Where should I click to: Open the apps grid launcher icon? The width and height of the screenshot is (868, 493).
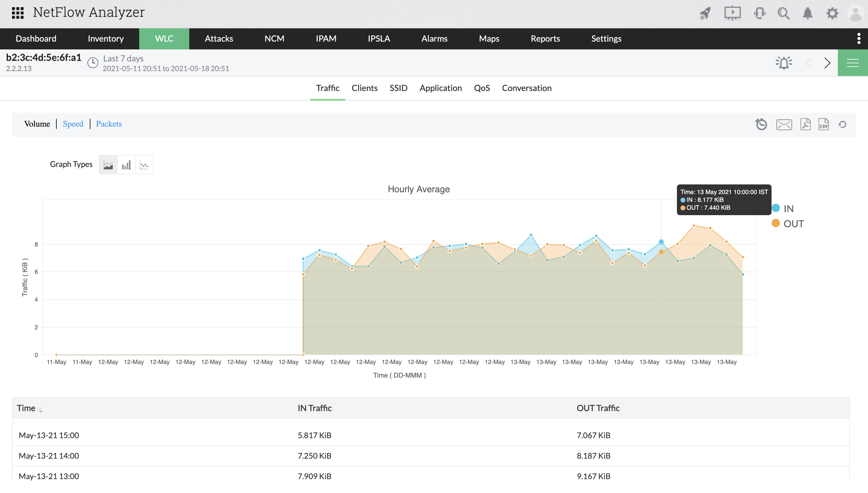pyautogui.click(x=17, y=13)
